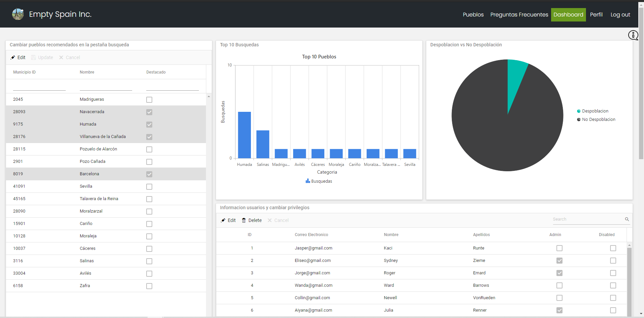The height and width of the screenshot is (318, 644).
Task: Uncheck Destacado box for Barcelona
Action: tap(149, 174)
